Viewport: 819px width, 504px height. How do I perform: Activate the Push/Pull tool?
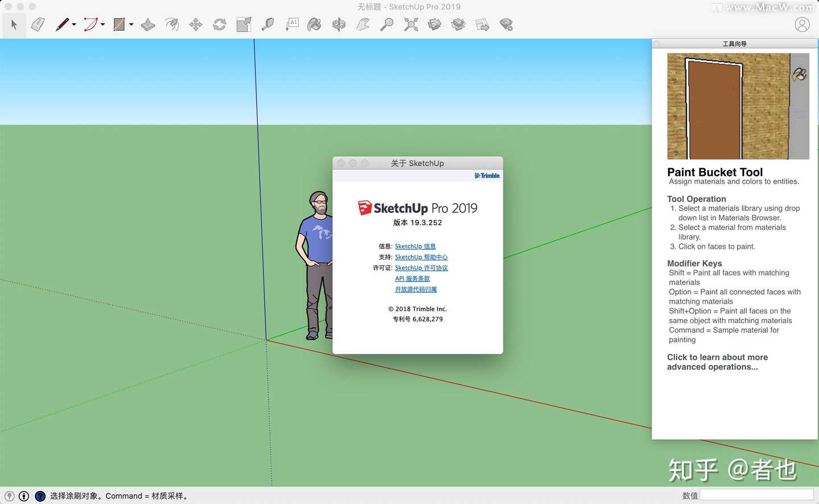(148, 24)
